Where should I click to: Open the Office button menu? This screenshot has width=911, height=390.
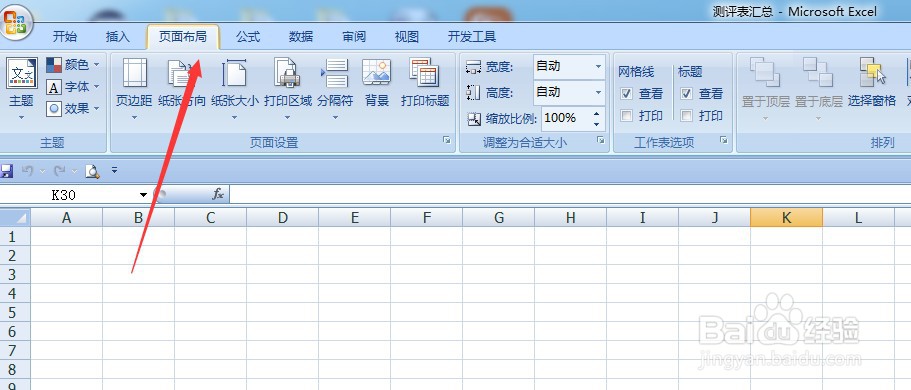(16, 22)
